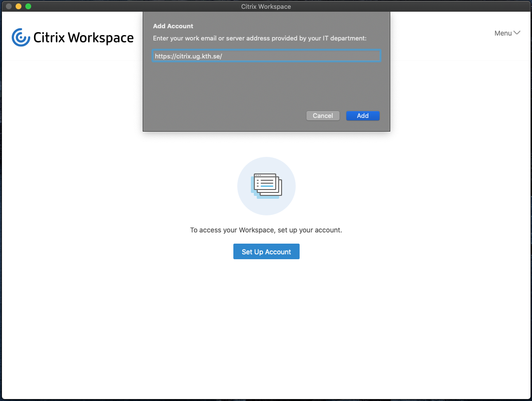Close the Citrix Workspace window
Image resolution: width=532 pixels, height=401 pixels.
pos(9,6)
